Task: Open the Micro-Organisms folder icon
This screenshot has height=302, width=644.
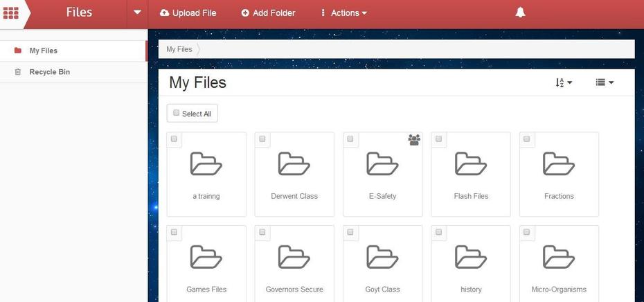Action: 559,257
